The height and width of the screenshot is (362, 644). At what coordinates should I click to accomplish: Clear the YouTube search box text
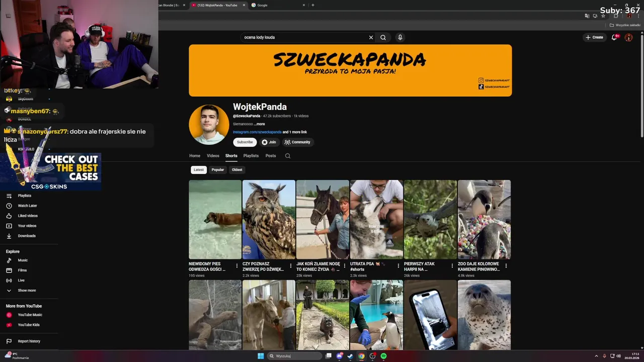pos(371,37)
